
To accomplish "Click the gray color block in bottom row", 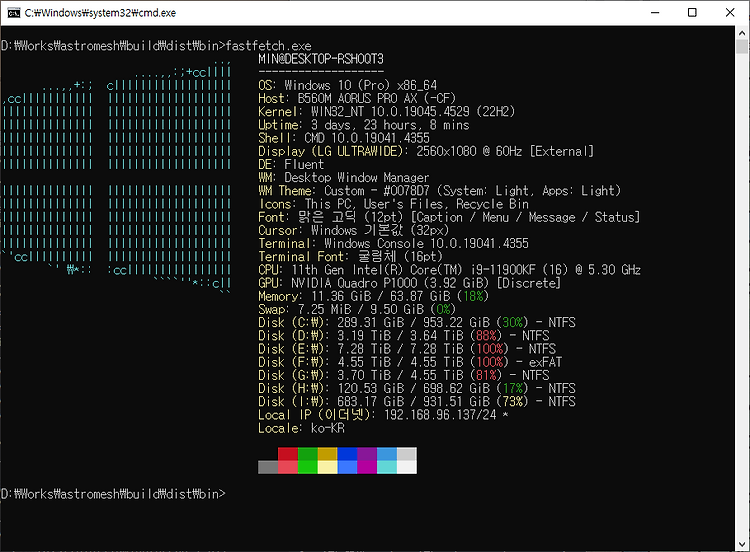I will (268, 467).
